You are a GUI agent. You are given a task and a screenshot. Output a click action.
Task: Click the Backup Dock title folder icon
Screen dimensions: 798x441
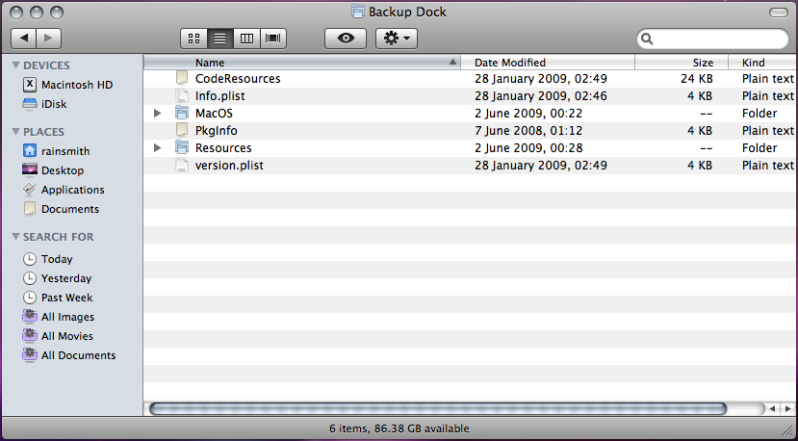pyautogui.click(x=358, y=12)
